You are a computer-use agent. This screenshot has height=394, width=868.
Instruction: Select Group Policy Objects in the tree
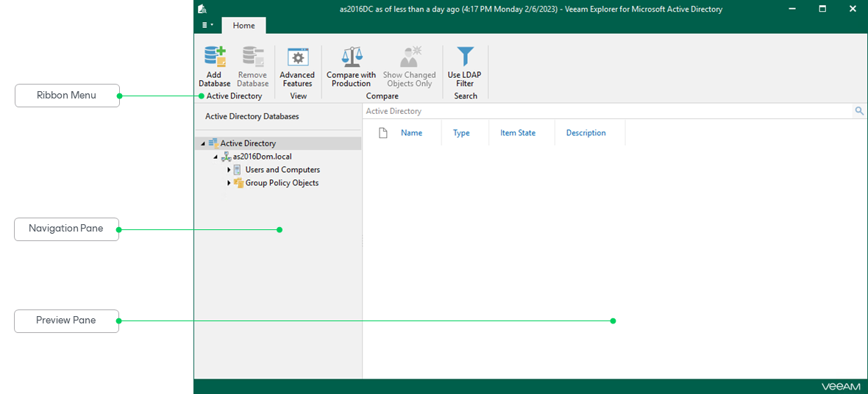[281, 183]
